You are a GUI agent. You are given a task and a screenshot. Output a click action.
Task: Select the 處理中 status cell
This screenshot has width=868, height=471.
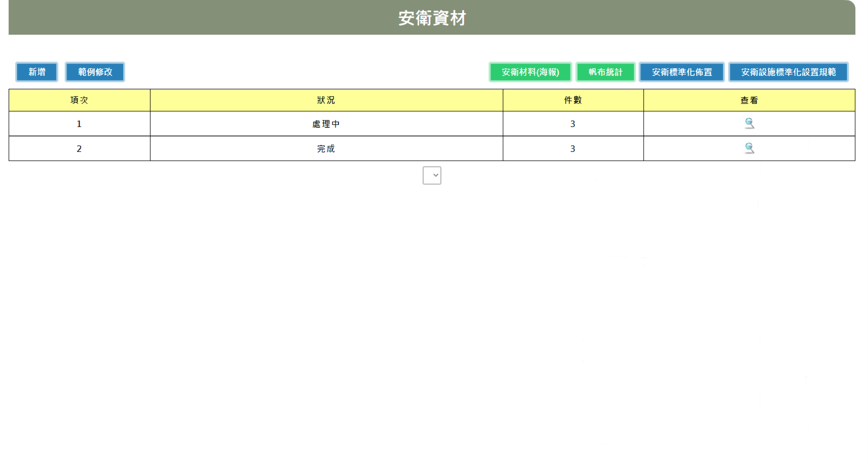[x=326, y=124]
